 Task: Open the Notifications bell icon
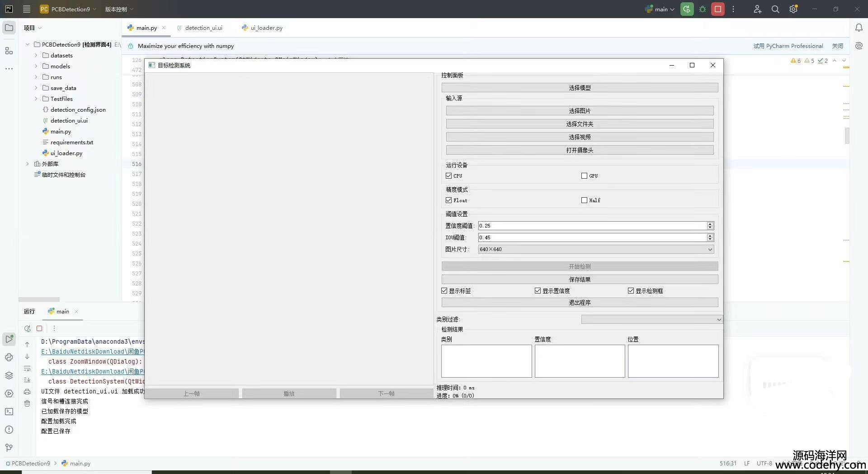pyautogui.click(x=859, y=28)
